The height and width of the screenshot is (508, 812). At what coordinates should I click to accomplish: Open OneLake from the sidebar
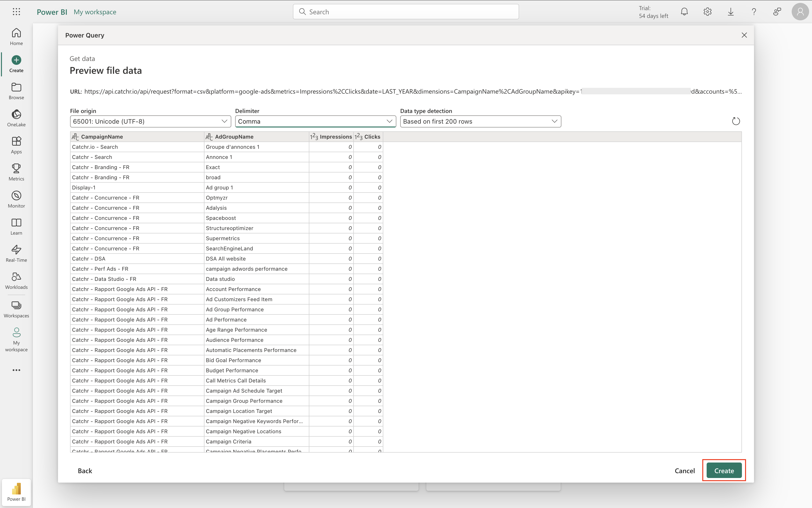(x=16, y=118)
